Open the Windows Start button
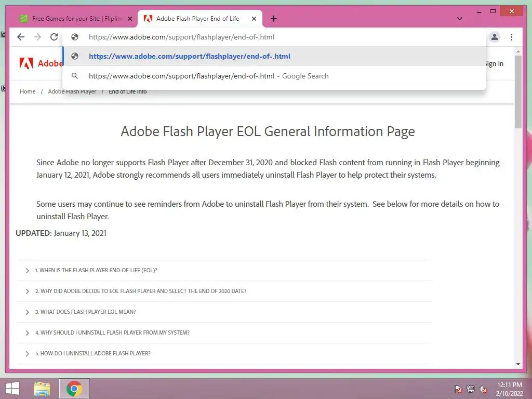Image resolution: width=532 pixels, height=399 pixels. [12, 389]
